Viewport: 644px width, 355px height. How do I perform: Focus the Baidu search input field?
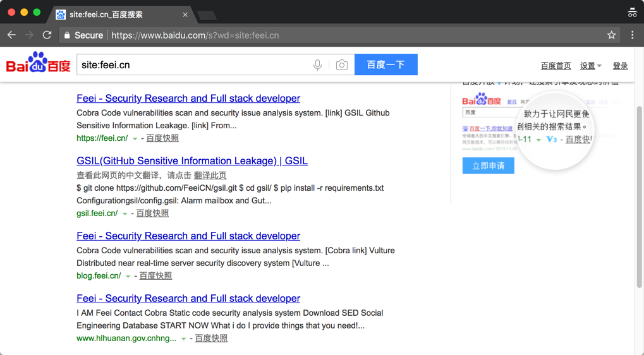pos(193,65)
